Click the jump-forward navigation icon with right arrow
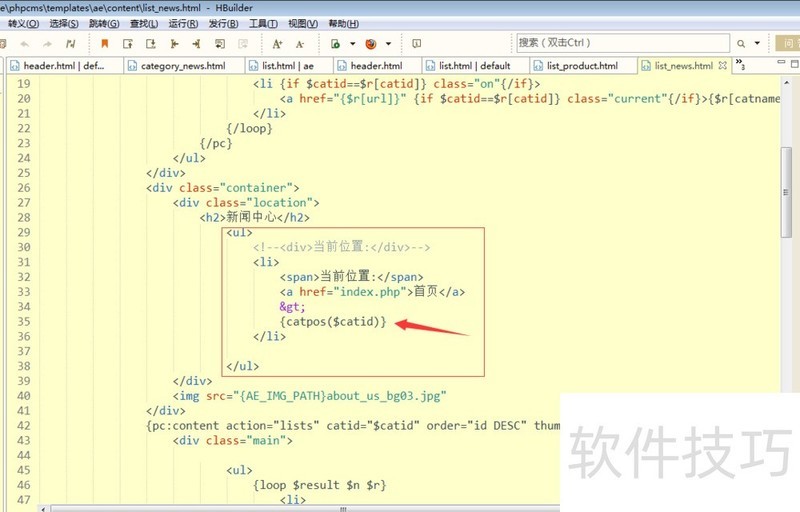 (196, 44)
